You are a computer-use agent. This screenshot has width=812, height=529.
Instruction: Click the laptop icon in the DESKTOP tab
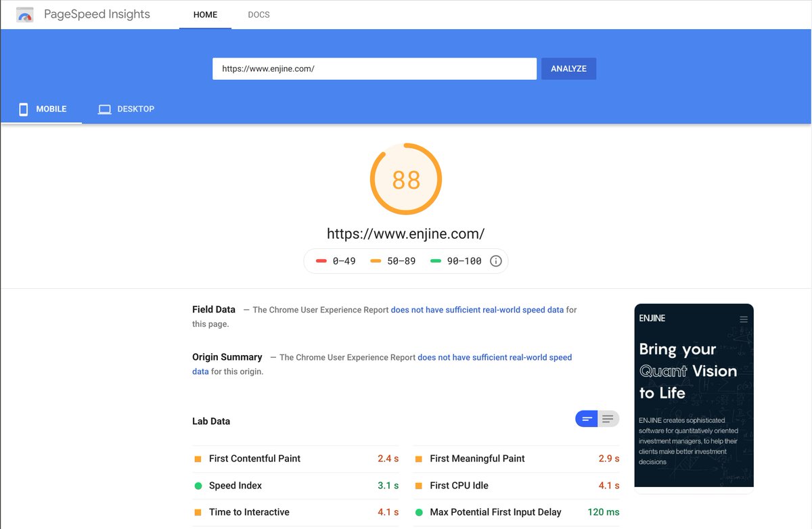(104, 109)
